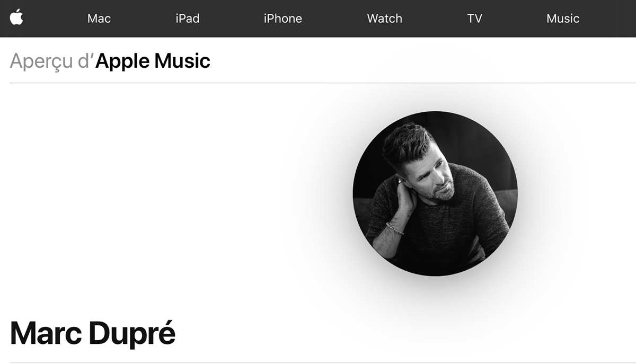Switch to the Music tab
This screenshot has width=636, height=364.
pyautogui.click(x=563, y=19)
